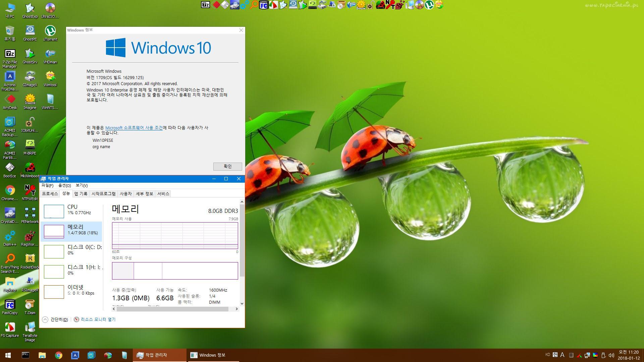Open the volume speaker tray icon
This screenshot has height=362, width=644.
tap(611, 355)
